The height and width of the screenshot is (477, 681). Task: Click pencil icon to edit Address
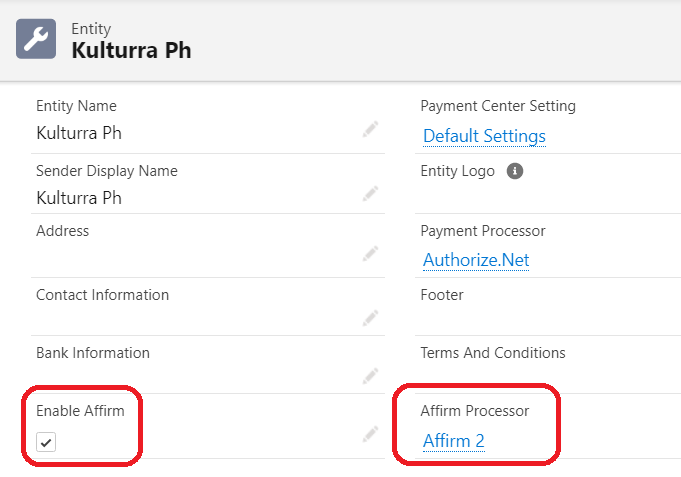[x=371, y=254]
